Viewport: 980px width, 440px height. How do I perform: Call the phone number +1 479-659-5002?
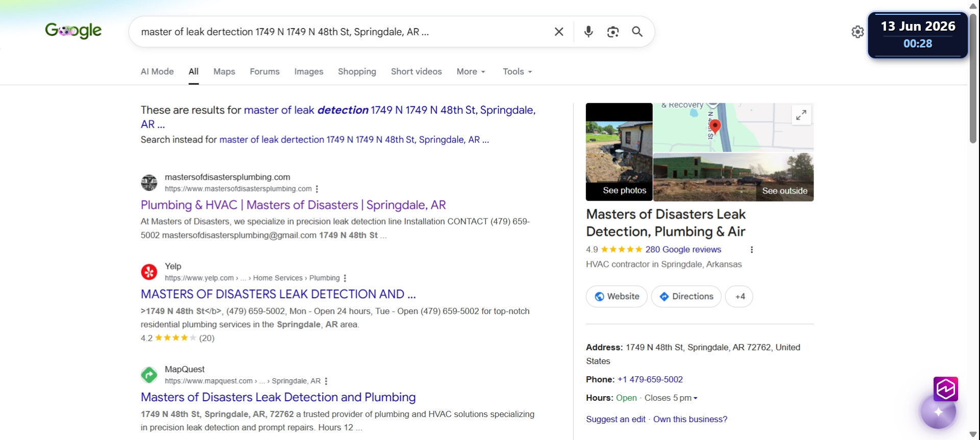pos(650,380)
